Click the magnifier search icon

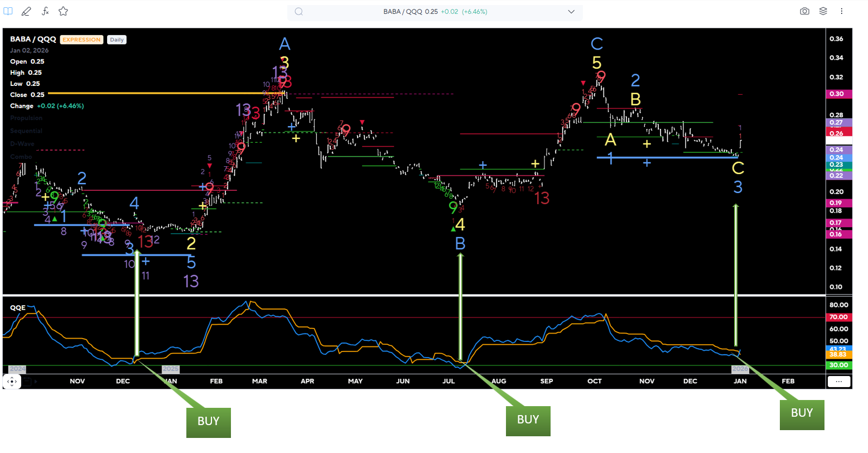click(299, 12)
